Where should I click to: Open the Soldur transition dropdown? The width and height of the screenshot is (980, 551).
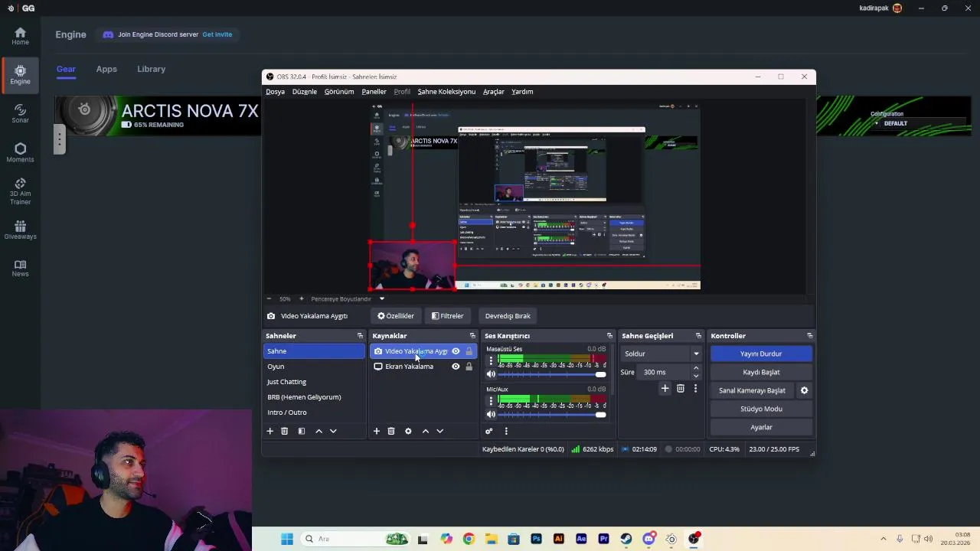pos(661,354)
